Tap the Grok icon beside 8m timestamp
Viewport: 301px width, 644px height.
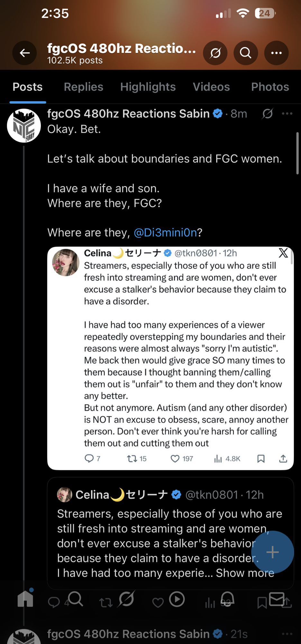point(268,114)
